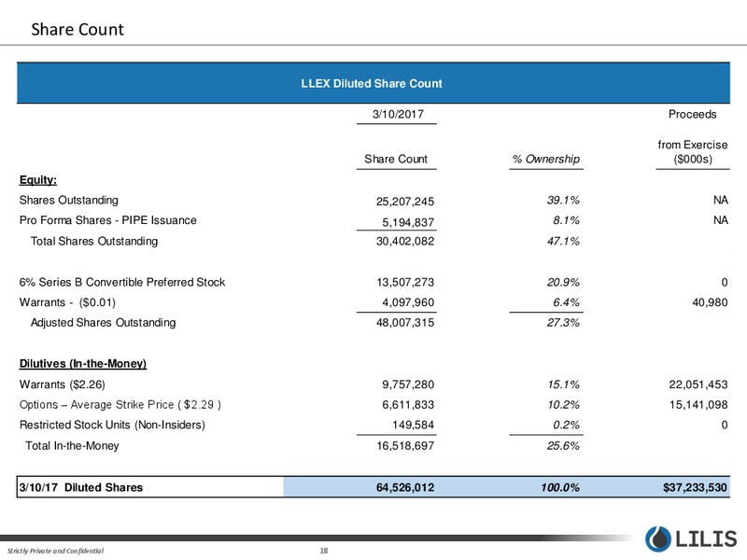Select 'Adjusted Shares Outstanding' label
This screenshot has width=747, height=560.
pyautogui.click(x=103, y=323)
